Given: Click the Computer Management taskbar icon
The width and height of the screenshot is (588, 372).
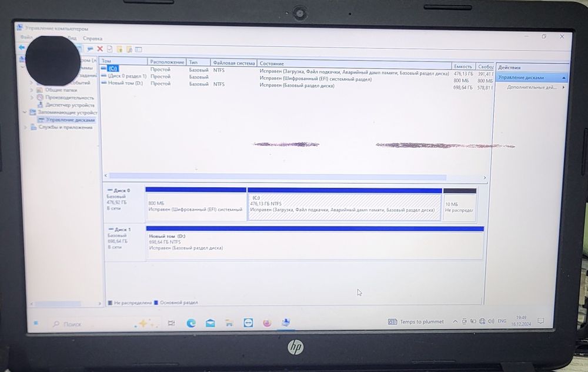Looking at the screenshot, I should [x=286, y=323].
